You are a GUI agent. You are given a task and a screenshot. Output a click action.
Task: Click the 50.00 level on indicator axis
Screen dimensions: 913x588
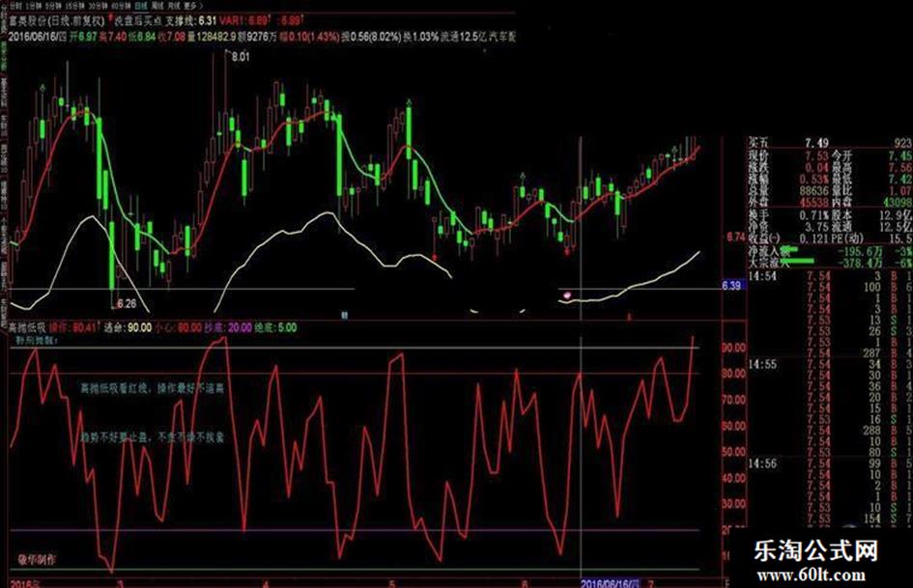click(x=733, y=452)
